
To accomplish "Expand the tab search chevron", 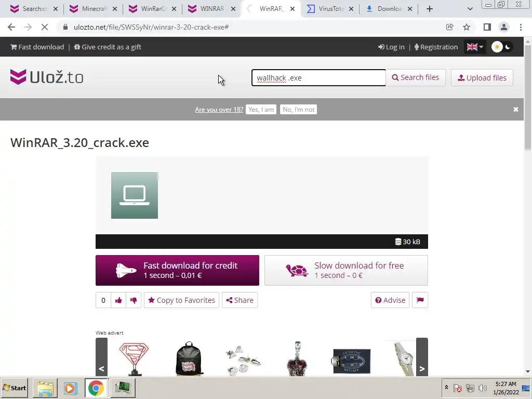I will 470,9.
